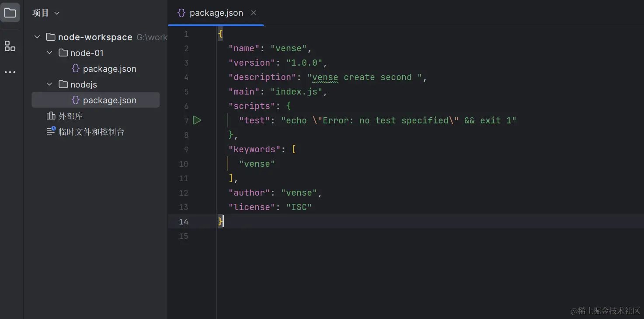644x319 pixels.
Task: Run the test script gutter arrow
Action: pos(197,120)
